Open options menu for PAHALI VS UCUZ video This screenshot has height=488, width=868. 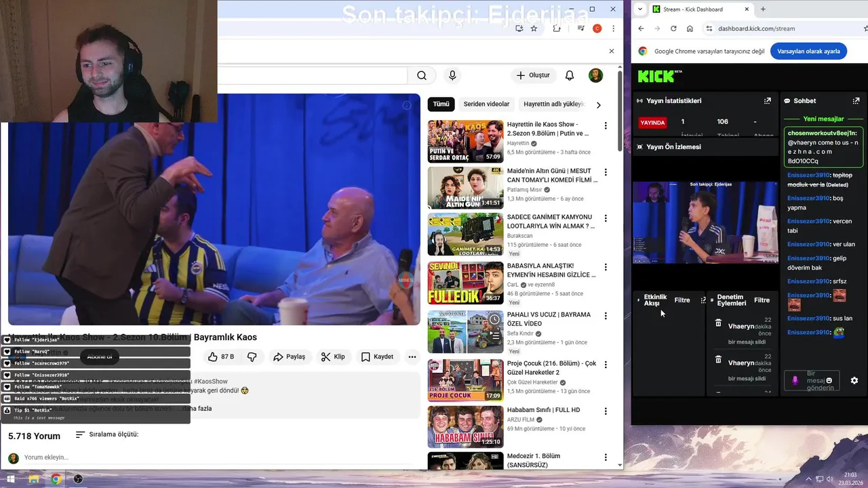(606, 316)
